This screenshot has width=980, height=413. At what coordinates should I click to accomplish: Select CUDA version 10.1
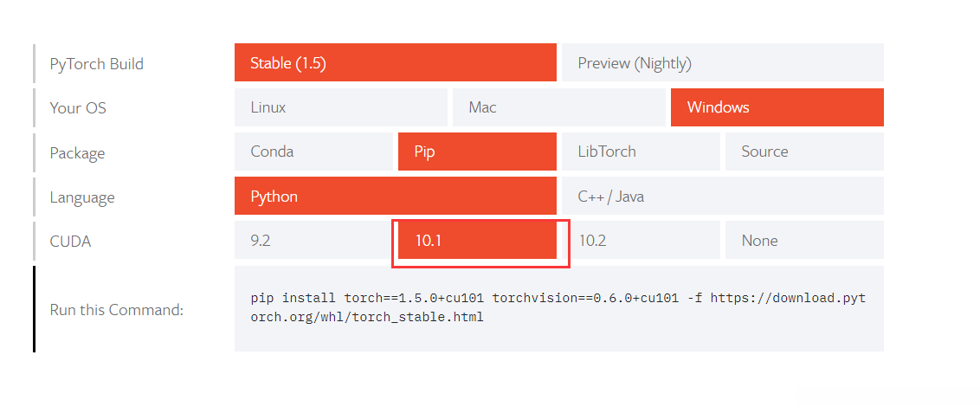coord(476,241)
